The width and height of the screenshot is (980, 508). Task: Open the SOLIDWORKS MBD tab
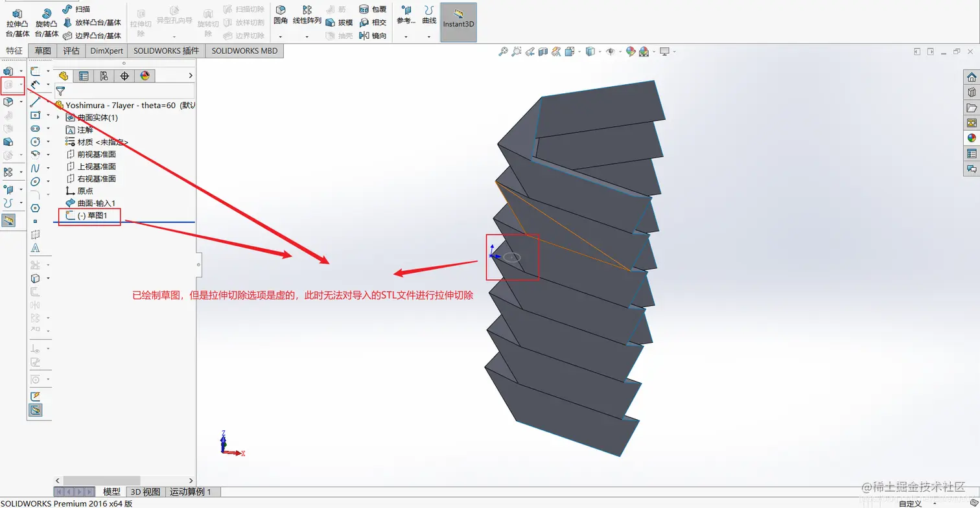tap(244, 51)
